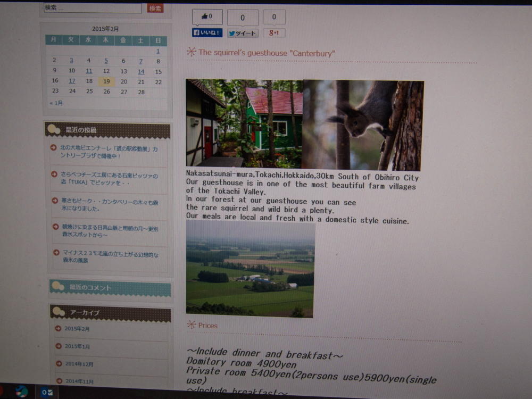This screenshot has height=399, width=532.
Task: Click arrow bullet beside 2014年12月 archive
Action: coord(59,363)
